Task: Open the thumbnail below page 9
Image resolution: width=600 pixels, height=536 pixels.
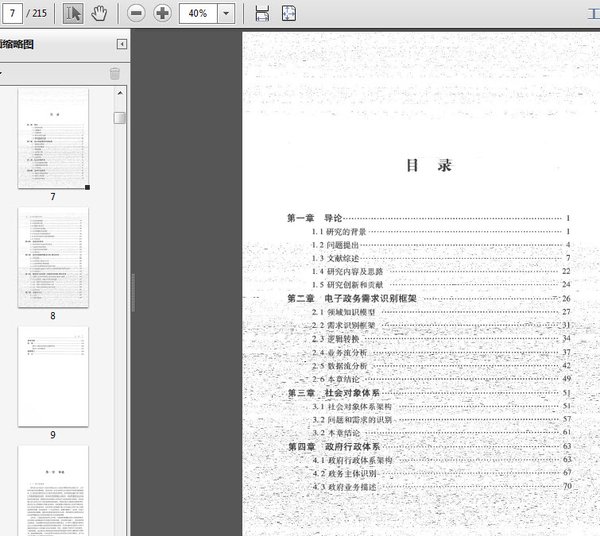Action: pos(53,491)
